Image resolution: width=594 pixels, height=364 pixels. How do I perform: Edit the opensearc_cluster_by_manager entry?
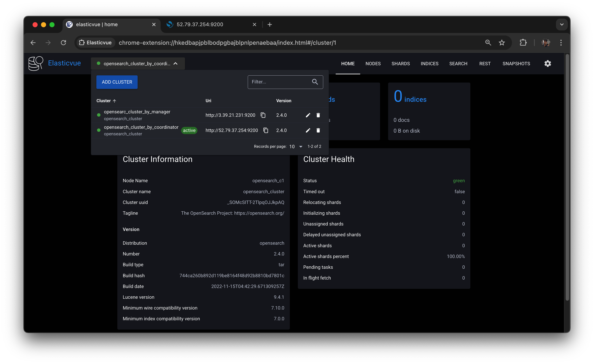pyautogui.click(x=308, y=115)
